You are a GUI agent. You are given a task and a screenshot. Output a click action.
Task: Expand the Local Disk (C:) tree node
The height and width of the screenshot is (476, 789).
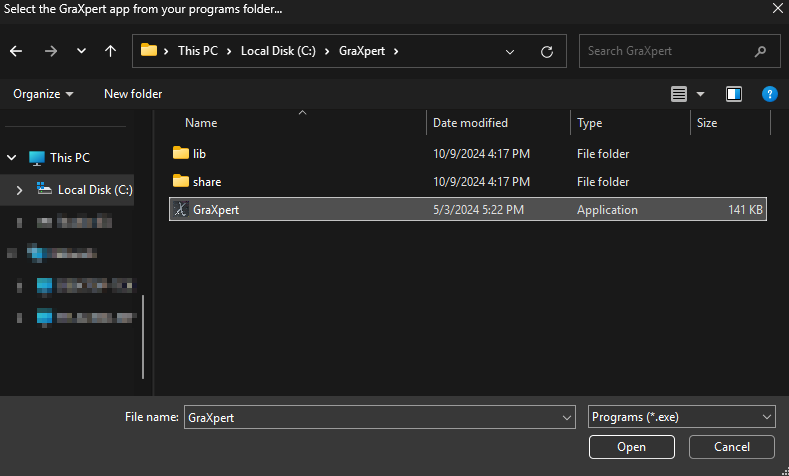click(x=19, y=189)
